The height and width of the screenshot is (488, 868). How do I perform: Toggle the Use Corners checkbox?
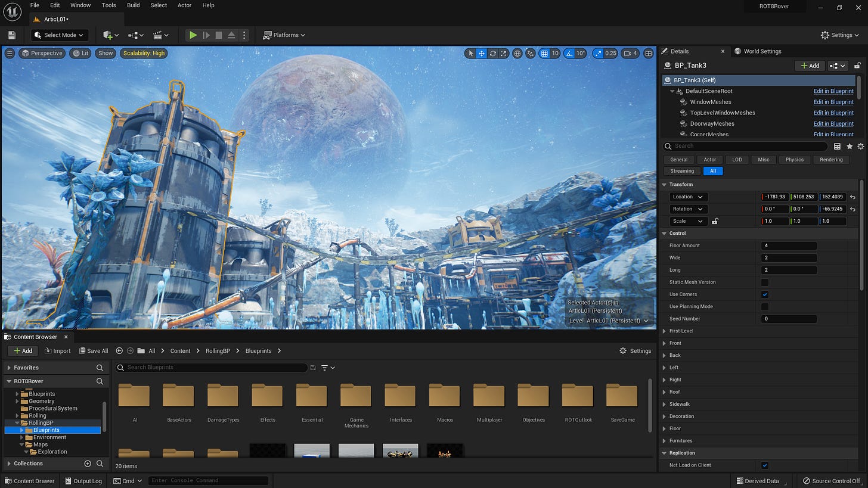coord(765,294)
